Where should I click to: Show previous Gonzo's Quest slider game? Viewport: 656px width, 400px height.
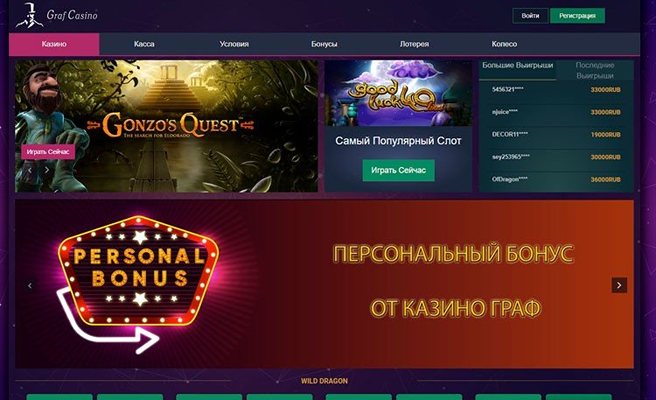30,170
